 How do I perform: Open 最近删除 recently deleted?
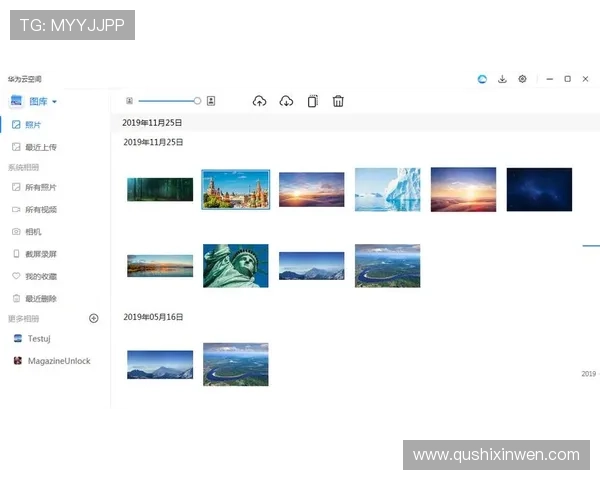coord(40,298)
